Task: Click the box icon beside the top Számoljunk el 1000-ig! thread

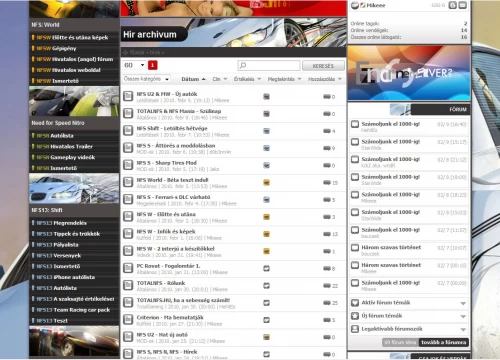Action: pos(355,124)
